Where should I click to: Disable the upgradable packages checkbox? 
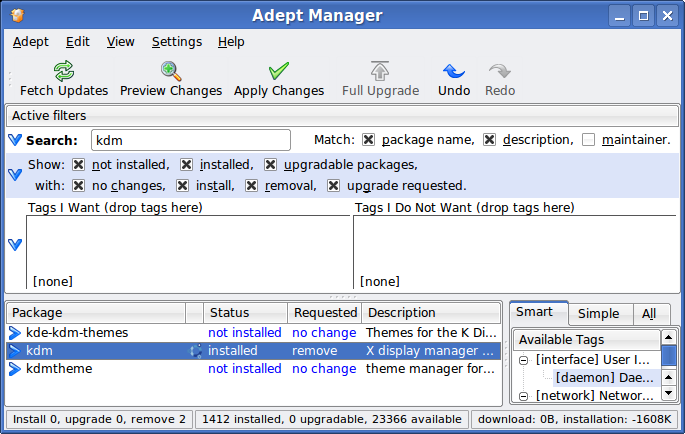(271, 165)
